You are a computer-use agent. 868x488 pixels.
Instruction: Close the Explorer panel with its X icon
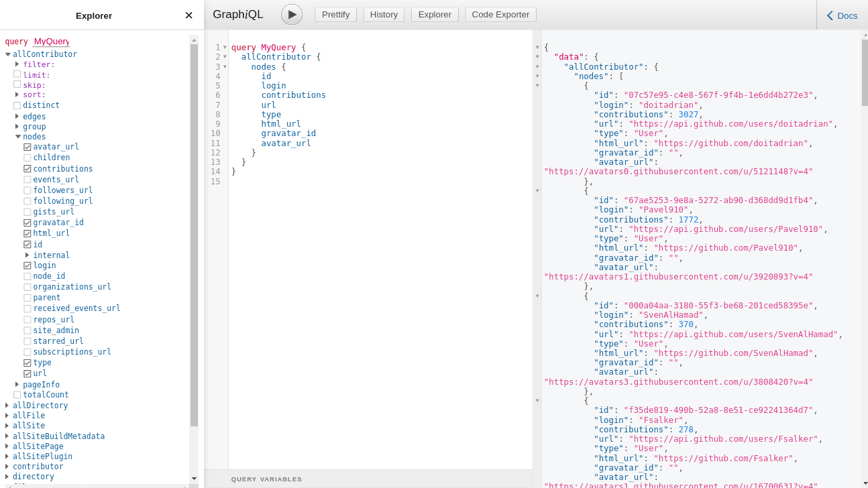coord(188,15)
